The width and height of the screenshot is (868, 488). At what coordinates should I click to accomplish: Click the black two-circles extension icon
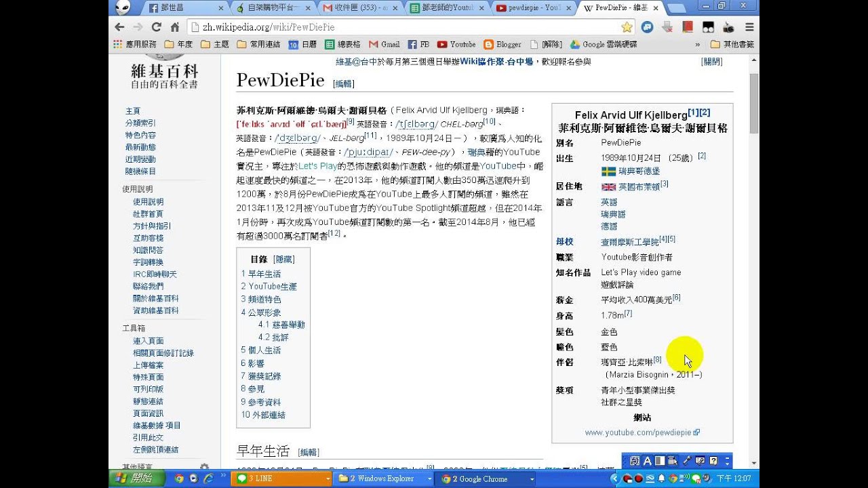click(708, 27)
